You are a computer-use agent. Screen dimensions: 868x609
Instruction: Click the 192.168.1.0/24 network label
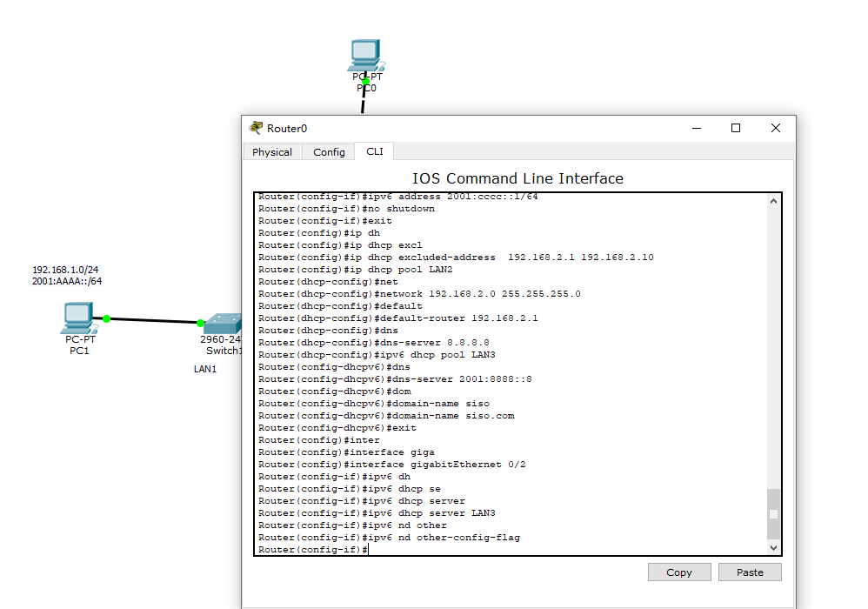[x=65, y=270]
